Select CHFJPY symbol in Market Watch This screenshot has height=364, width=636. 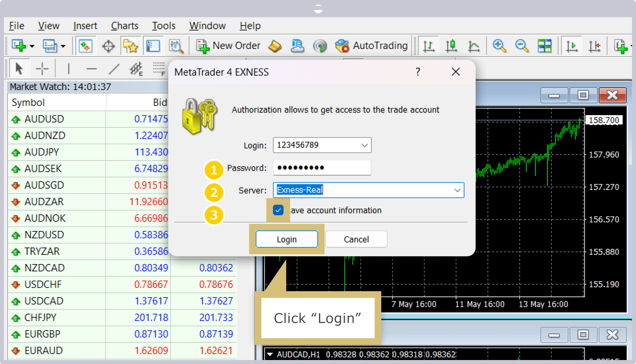pyautogui.click(x=40, y=318)
